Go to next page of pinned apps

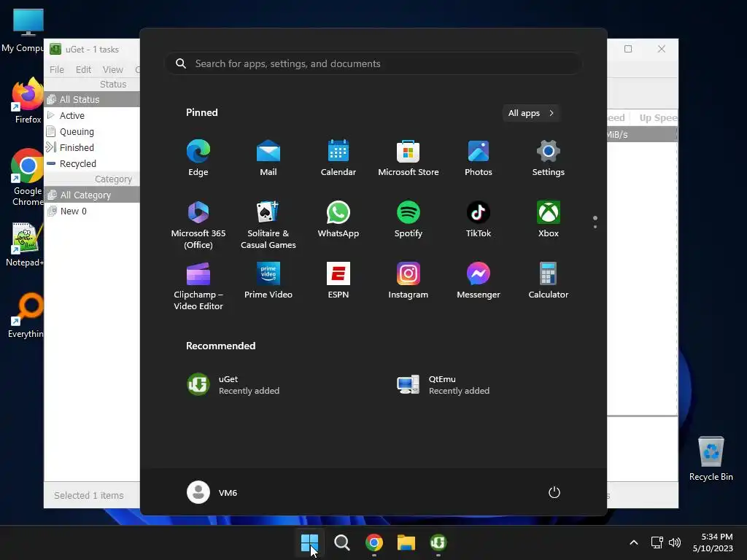(x=595, y=227)
